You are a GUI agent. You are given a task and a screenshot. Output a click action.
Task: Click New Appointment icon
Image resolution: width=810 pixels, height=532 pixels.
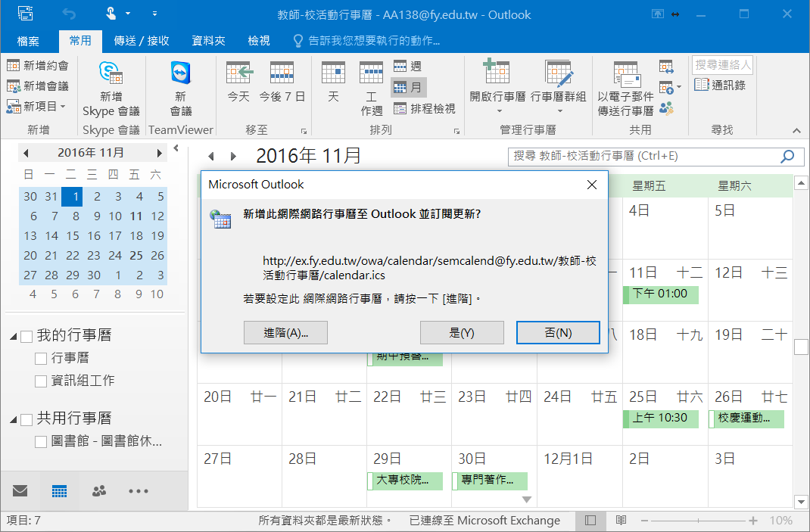[x=13, y=66]
